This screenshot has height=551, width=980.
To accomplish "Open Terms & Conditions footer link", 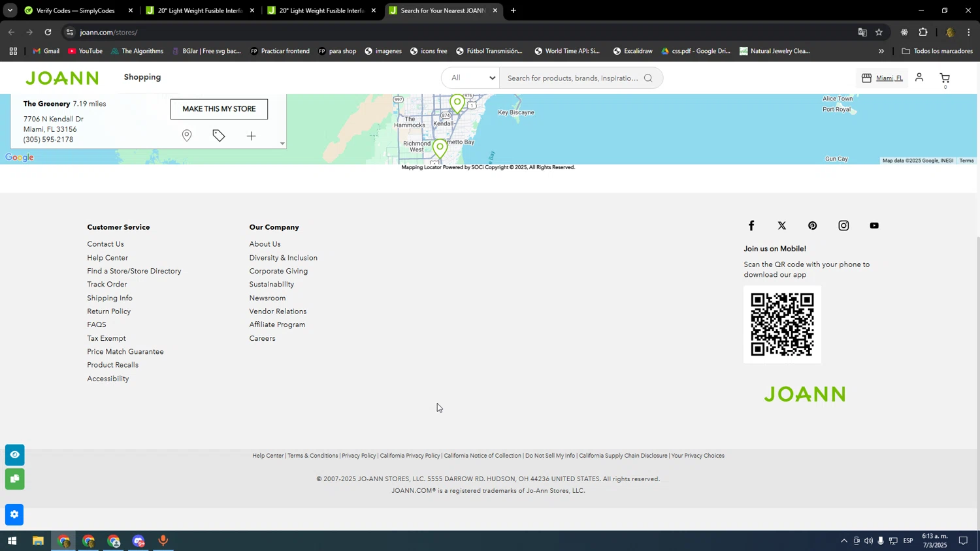I will pyautogui.click(x=313, y=456).
